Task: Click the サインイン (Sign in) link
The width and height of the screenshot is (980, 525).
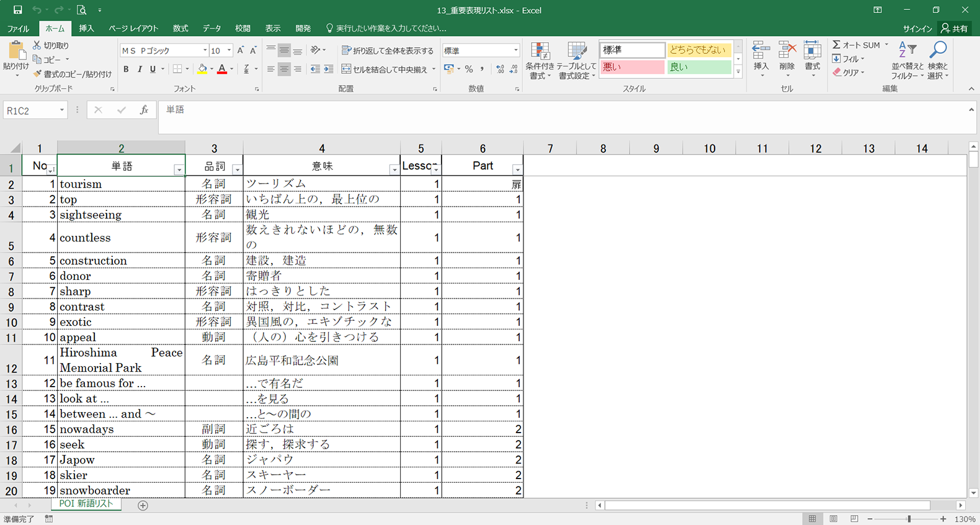Action: [917, 29]
